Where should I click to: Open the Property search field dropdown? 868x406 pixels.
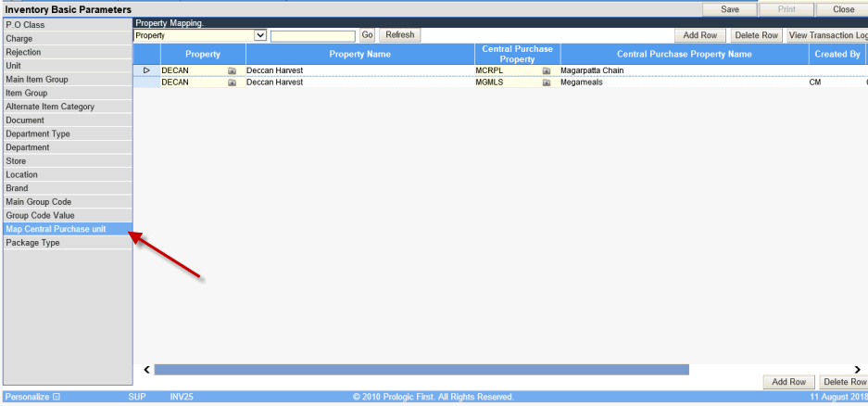click(260, 35)
